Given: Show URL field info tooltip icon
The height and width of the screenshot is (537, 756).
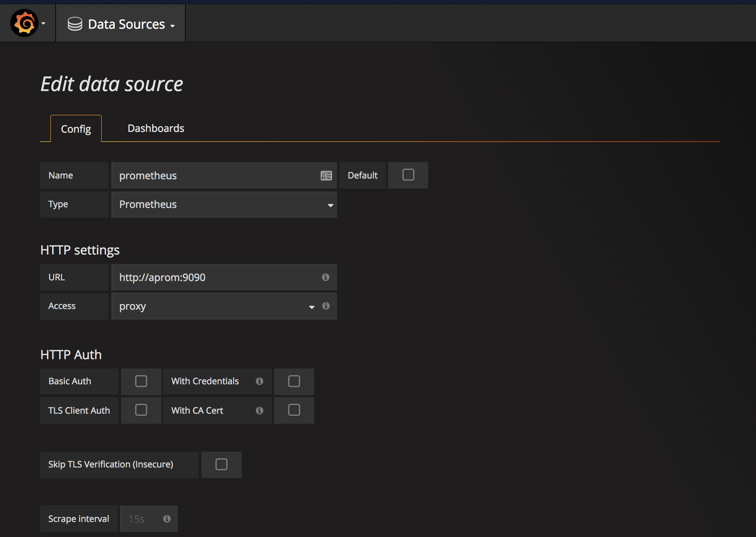Looking at the screenshot, I should pyautogui.click(x=325, y=277).
